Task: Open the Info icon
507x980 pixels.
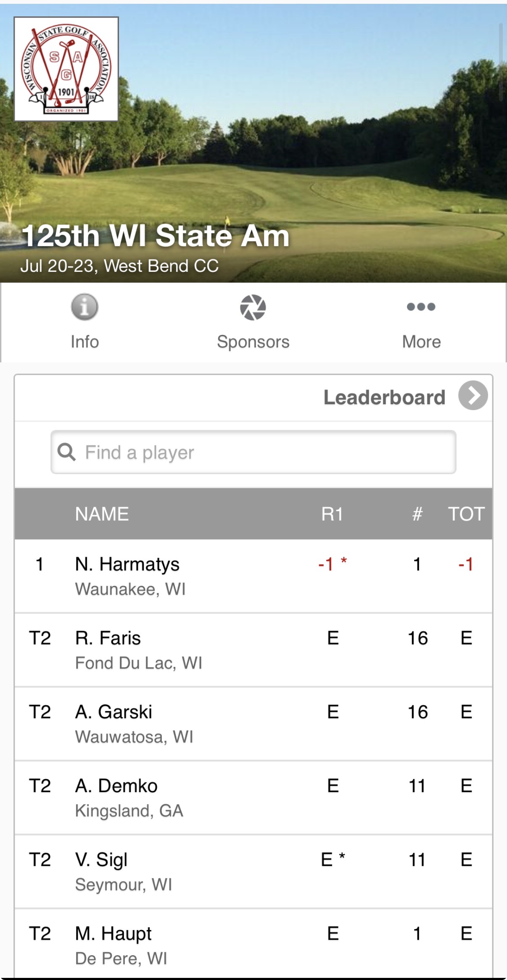Action: [84, 307]
